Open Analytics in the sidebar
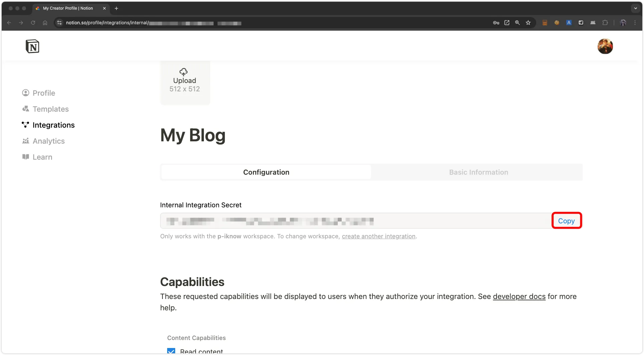This screenshot has height=355, width=644. tap(48, 141)
